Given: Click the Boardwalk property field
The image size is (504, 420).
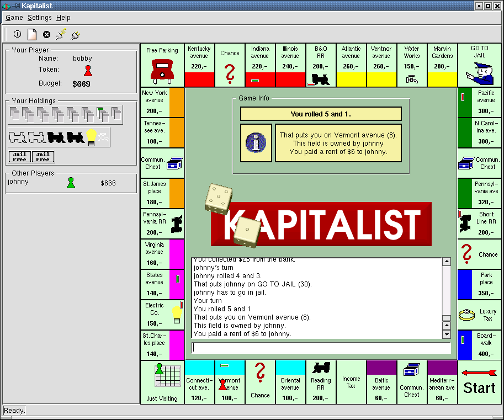Looking at the screenshot, I should (x=479, y=345).
